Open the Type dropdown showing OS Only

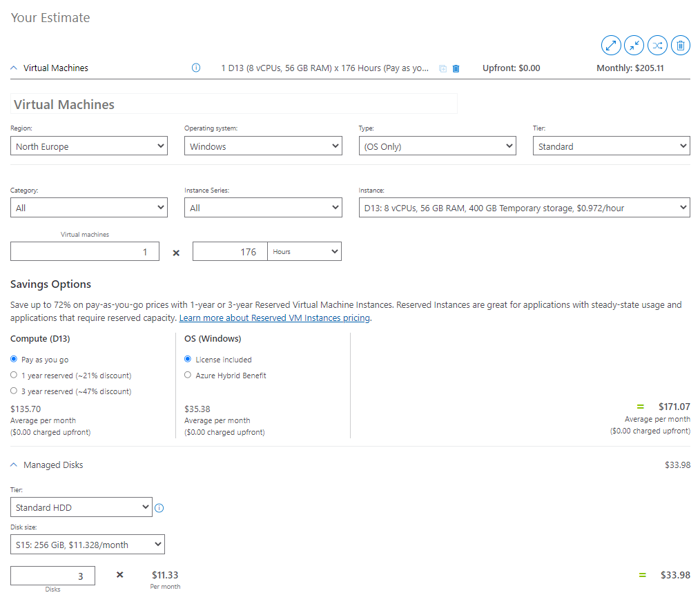[x=438, y=146]
